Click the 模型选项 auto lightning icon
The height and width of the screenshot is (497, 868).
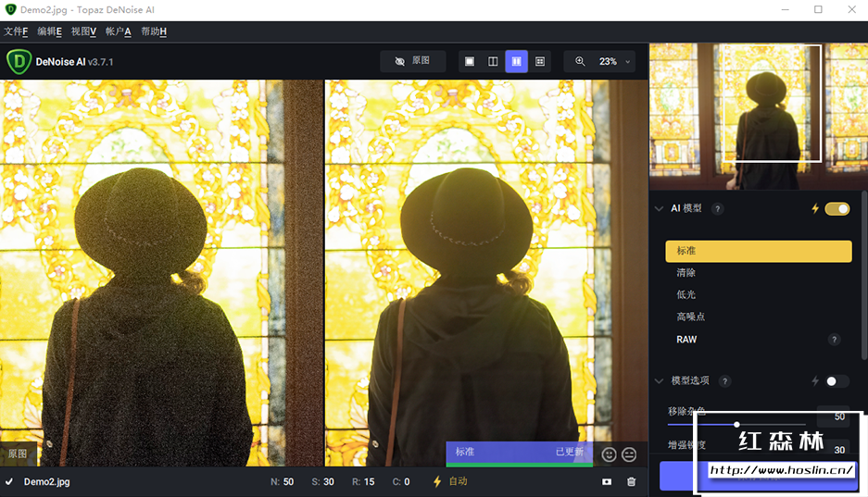tap(815, 380)
